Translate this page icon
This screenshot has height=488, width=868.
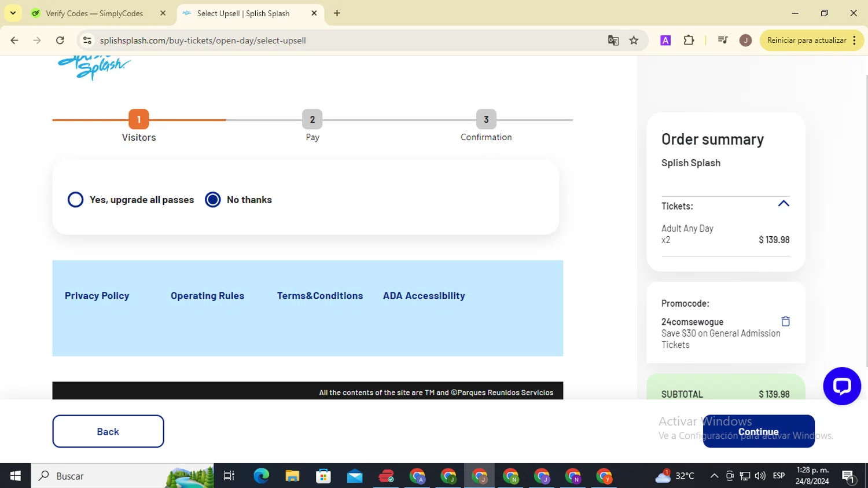(613, 41)
